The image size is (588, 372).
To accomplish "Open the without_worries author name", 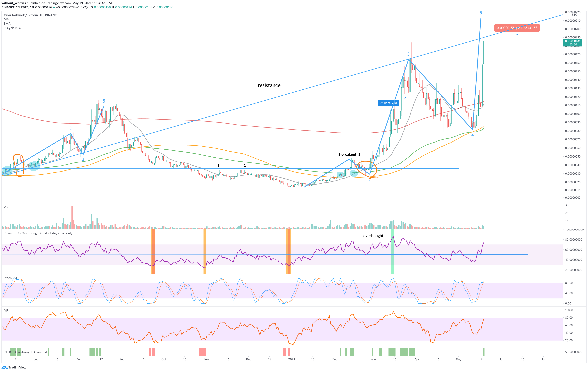I will [14, 3].
